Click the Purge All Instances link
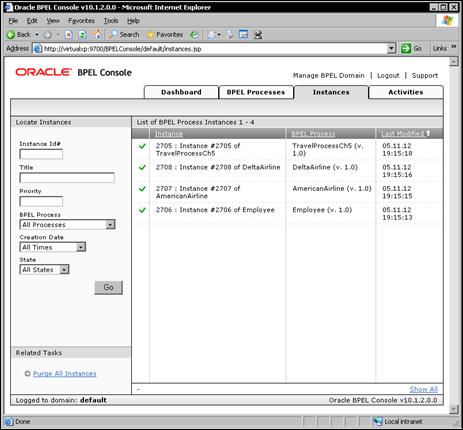Viewport: 463px width, 430px height. point(65,374)
